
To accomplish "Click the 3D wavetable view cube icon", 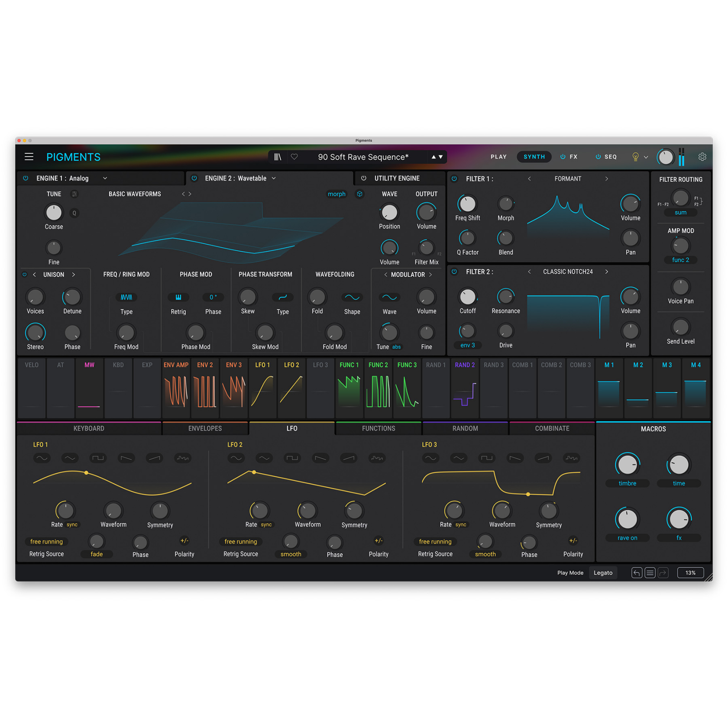I will (x=359, y=194).
